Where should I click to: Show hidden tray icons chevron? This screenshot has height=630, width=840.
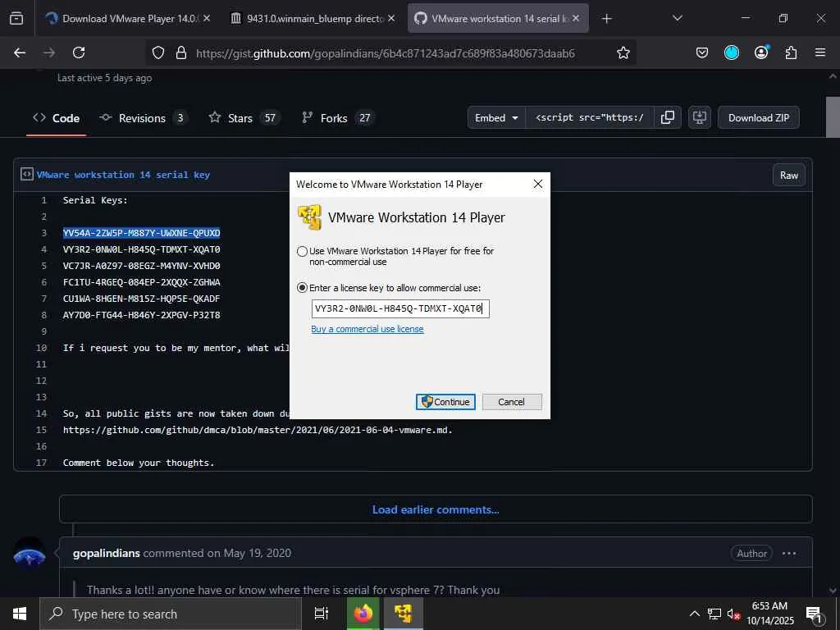point(694,614)
